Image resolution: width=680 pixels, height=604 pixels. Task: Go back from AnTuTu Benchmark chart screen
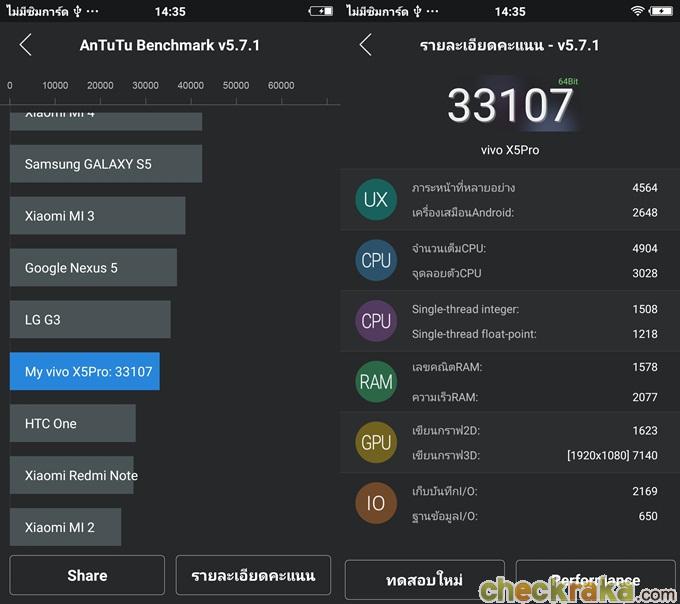(x=26, y=45)
